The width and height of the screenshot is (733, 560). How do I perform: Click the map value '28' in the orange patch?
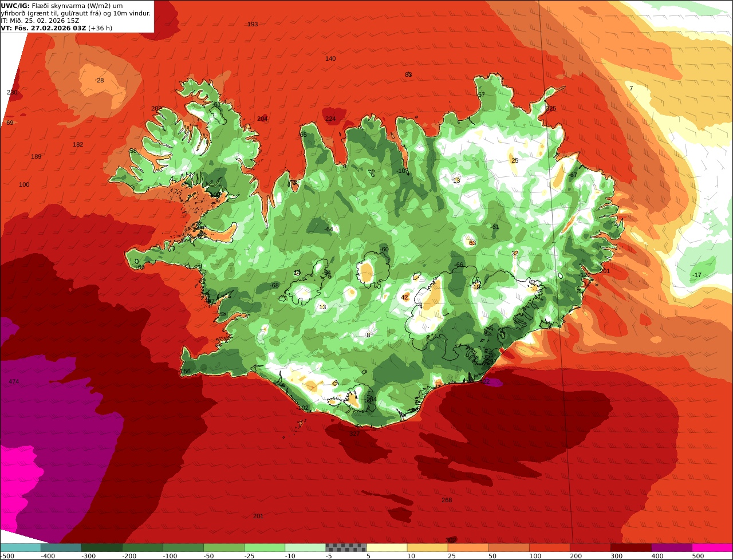pos(100,80)
